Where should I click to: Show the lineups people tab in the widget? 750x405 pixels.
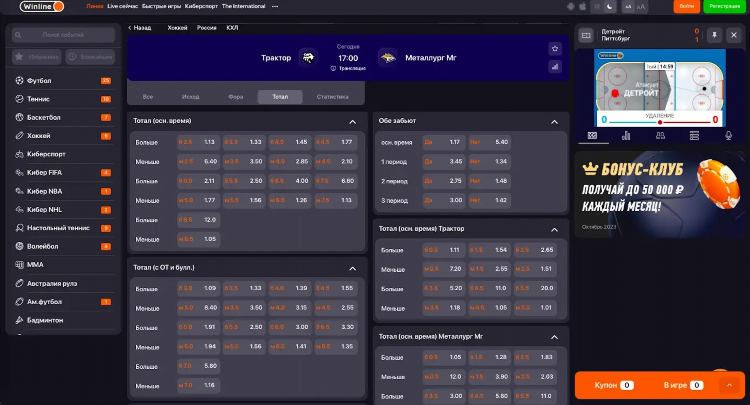[660, 136]
